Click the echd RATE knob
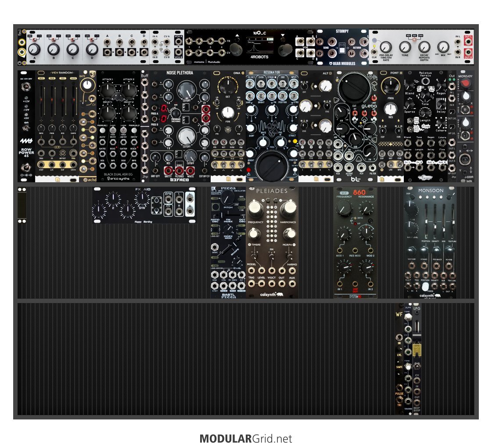Screen dimensions: 492x448 point(87,85)
